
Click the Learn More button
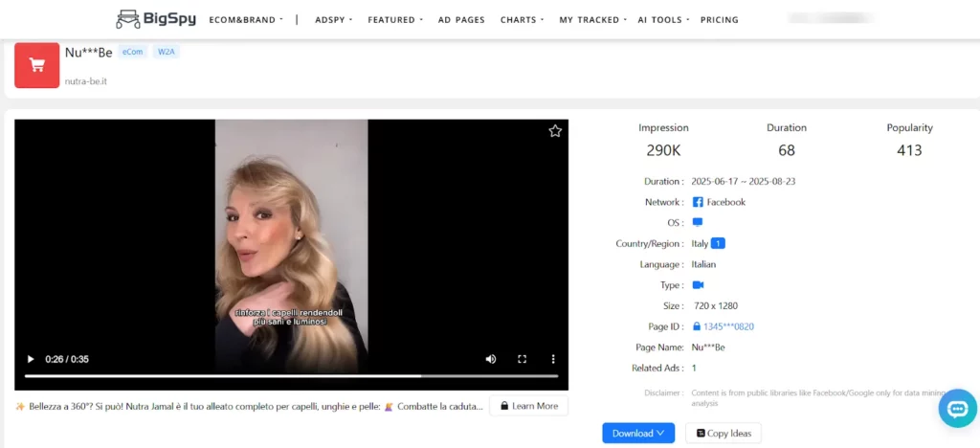(x=528, y=406)
